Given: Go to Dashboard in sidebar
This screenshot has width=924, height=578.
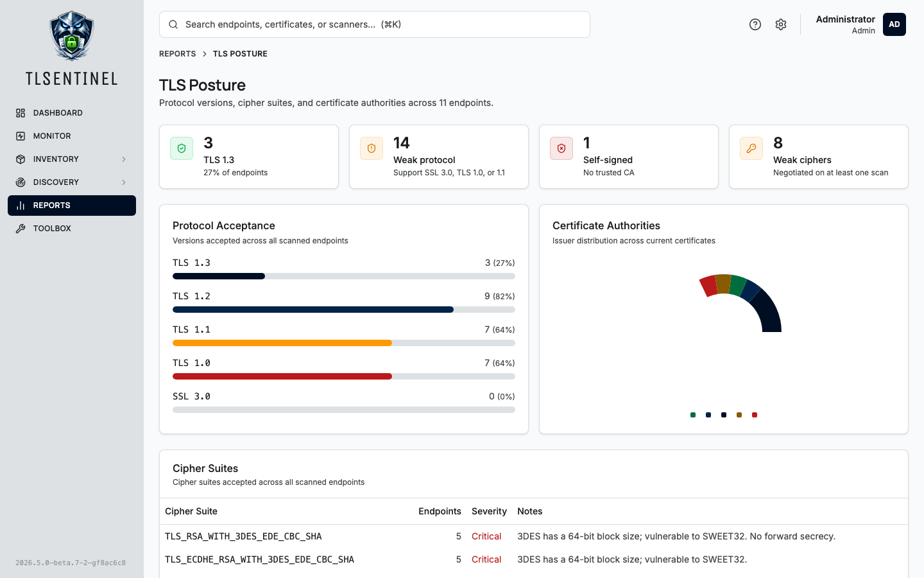Looking at the screenshot, I should pos(72,113).
